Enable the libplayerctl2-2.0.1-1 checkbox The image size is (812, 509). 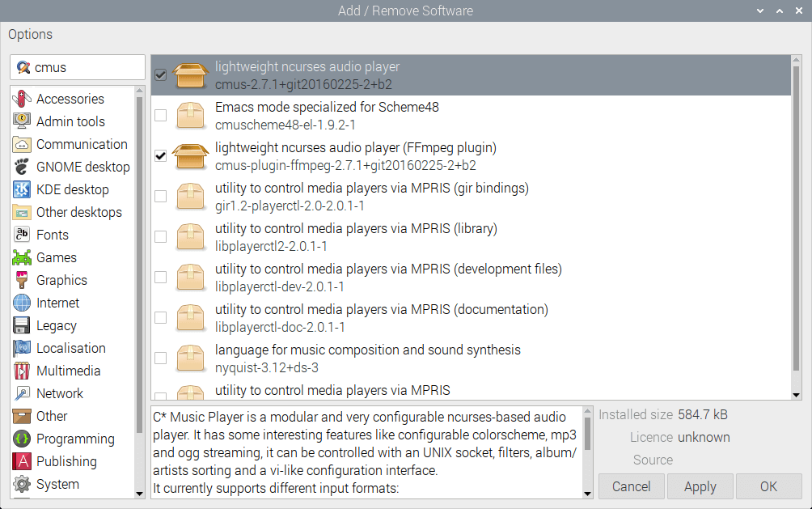coord(160,236)
